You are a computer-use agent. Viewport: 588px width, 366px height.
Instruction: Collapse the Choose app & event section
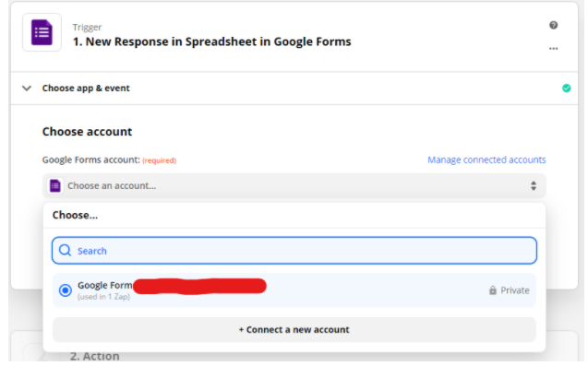tap(26, 89)
